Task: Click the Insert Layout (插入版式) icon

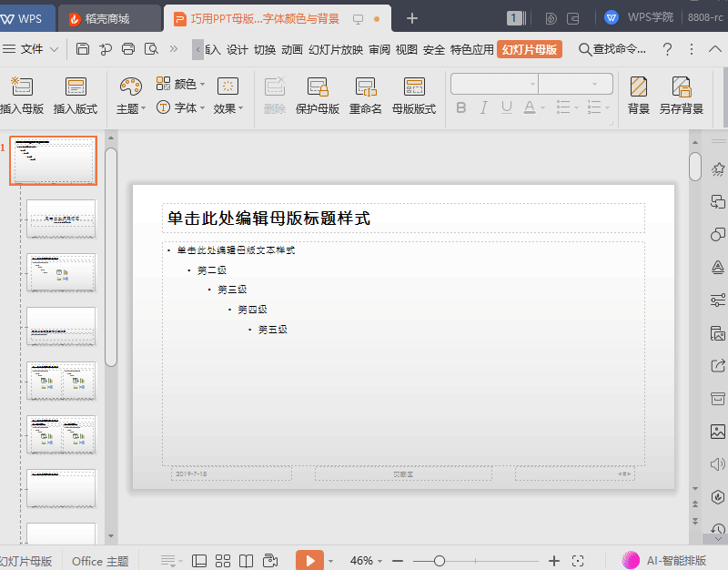Action: (x=76, y=97)
